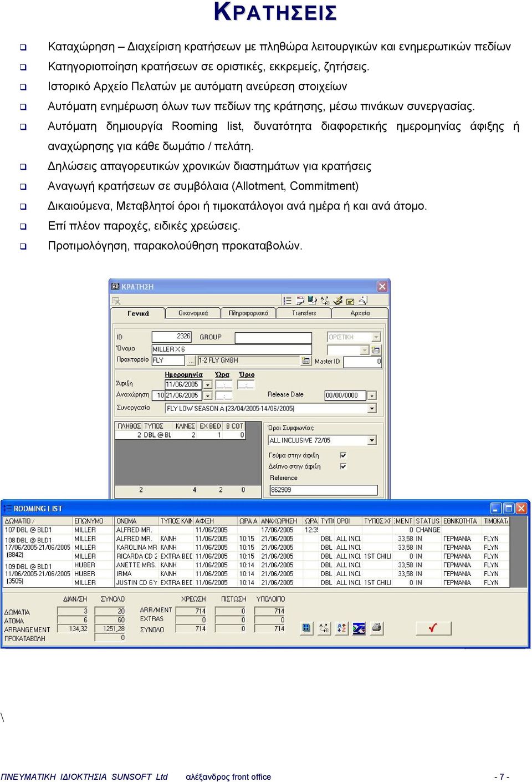
Task: Print the Rooming List
Action: [x=377, y=628]
